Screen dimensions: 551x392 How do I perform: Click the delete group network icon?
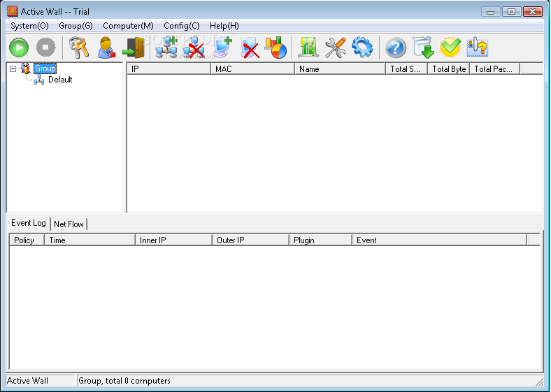(x=194, y=48)
